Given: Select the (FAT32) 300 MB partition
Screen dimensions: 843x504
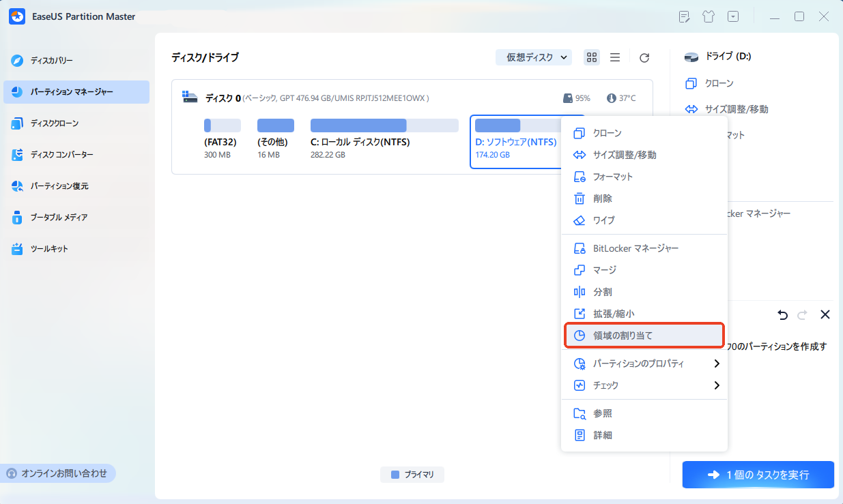Looking at the screenshot, I should tap(223, 140).
